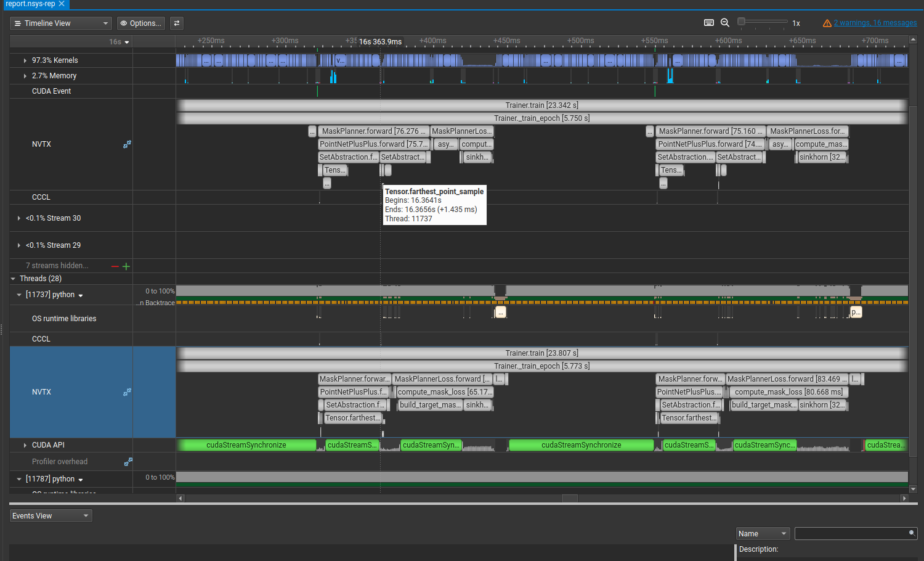Collapse the [11737] python thread

pyautogui.click(x=19, y=295)
